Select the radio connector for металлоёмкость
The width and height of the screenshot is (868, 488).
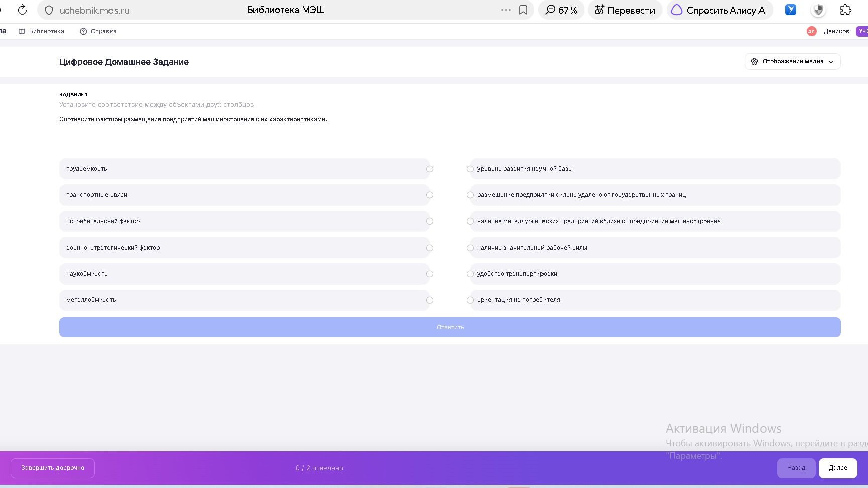point(430,300)
